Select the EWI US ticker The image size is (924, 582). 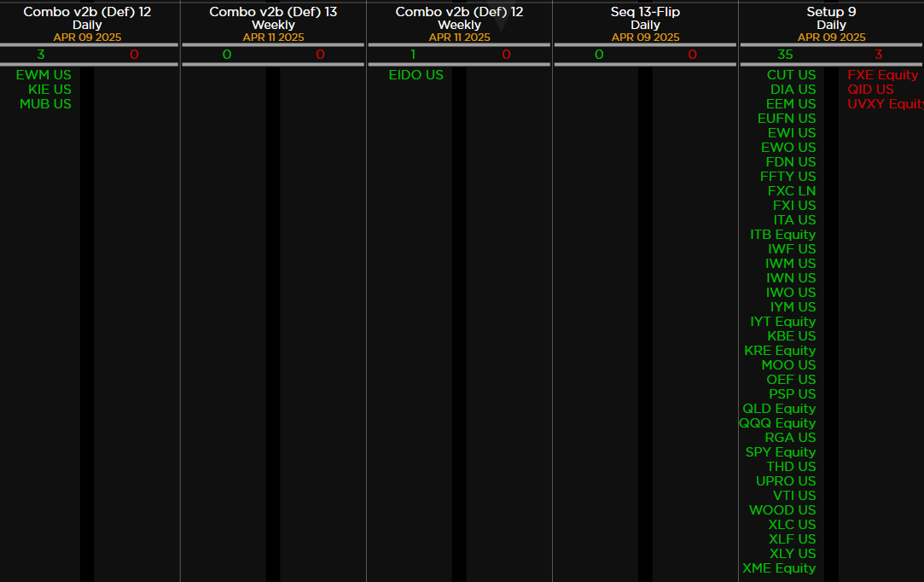tap(792, 133)
